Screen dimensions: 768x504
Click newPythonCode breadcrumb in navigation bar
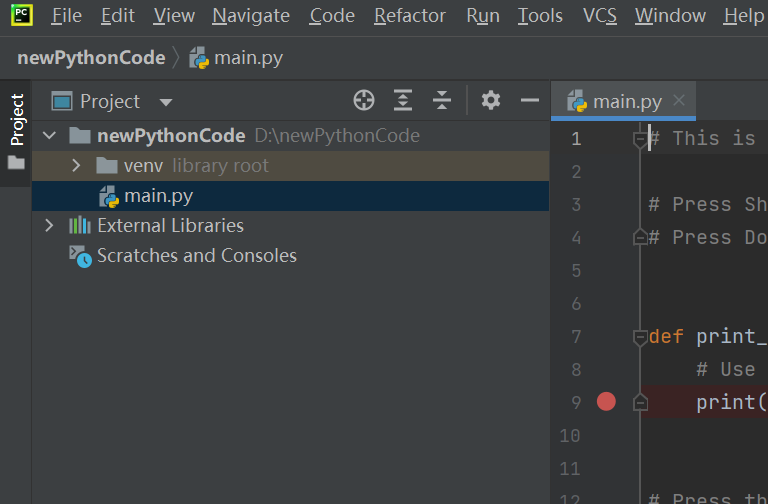[x=91, y=58]
